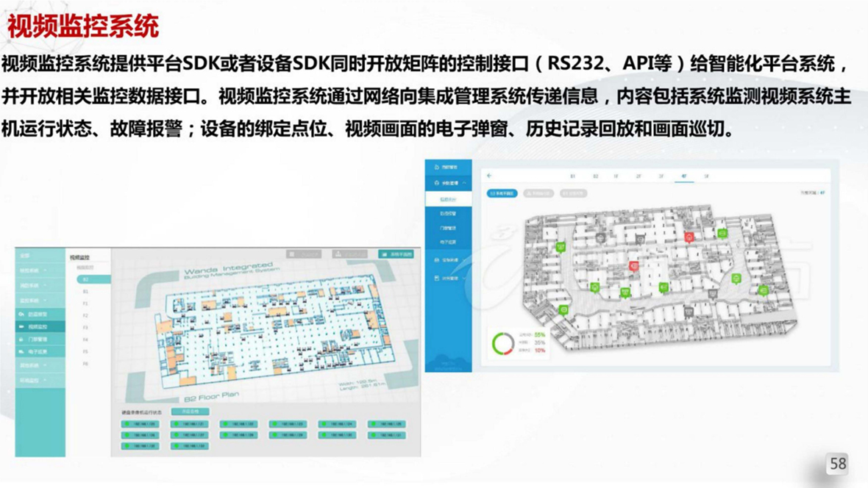Click the donut status chart on 3D map
The image size is (868, 488).
pos(503,343)
